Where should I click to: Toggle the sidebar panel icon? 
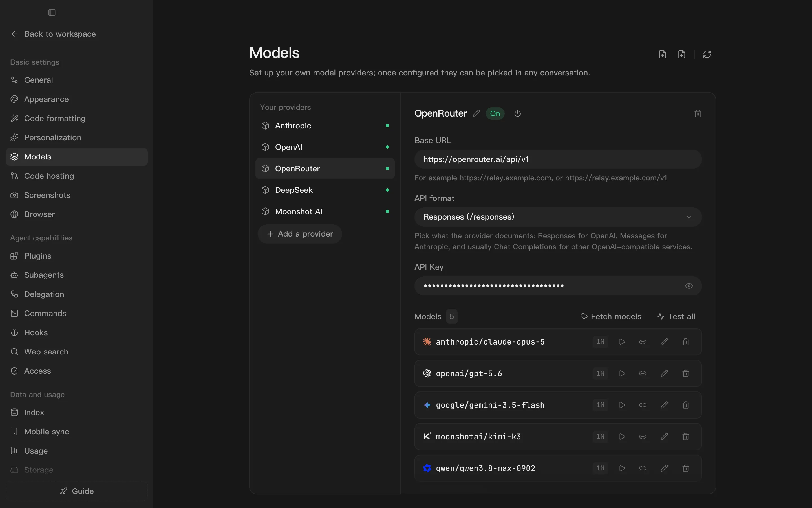tap(52, 12)
